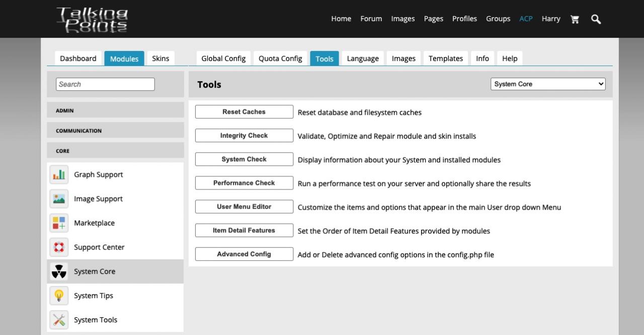Open Pages in top navigation
644x335 pixels.
[434, 19]
